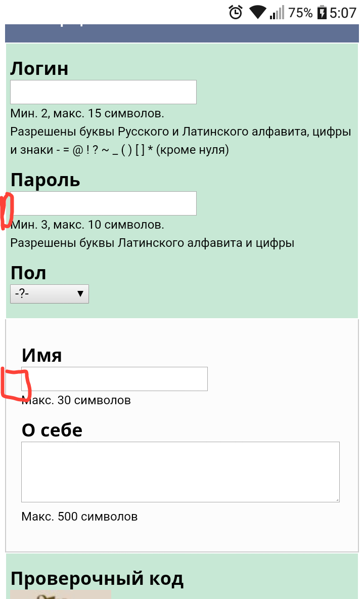Screen dimensions: 364x599
Task: Focus the Логин input field
Action: (103, 92)
